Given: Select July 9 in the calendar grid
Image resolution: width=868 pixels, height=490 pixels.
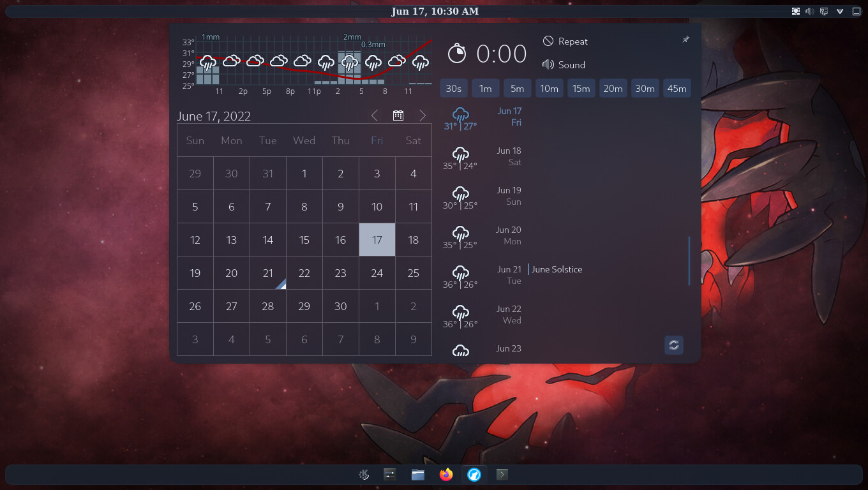Looking at the screenshot, I should (x=414, y=339).
